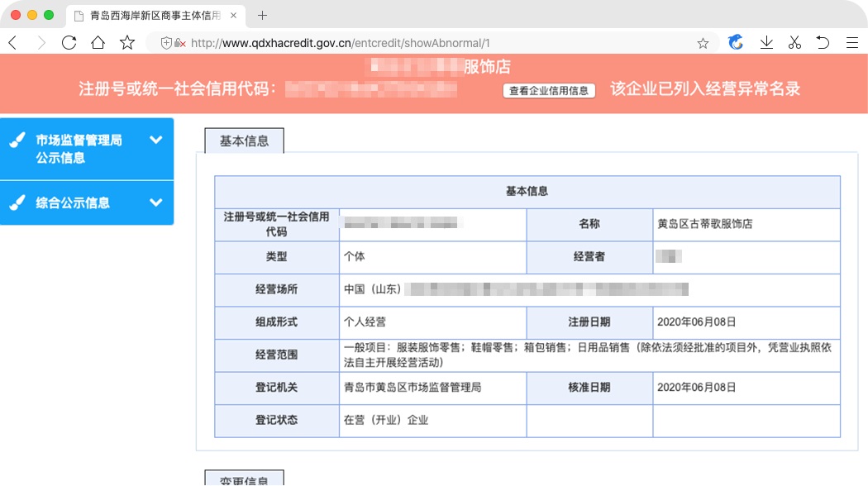
Task: Click the browser back arrow
Action: click(12, 43)
